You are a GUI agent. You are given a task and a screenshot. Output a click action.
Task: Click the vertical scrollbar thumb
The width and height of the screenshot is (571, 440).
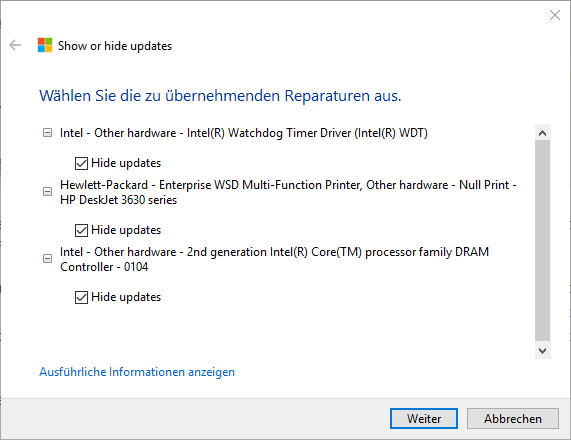(542, 241)
